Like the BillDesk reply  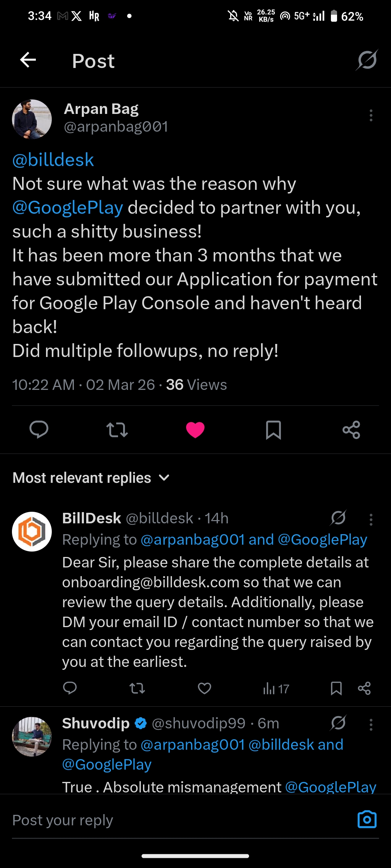pyautogui.click(x=205, y=688)
